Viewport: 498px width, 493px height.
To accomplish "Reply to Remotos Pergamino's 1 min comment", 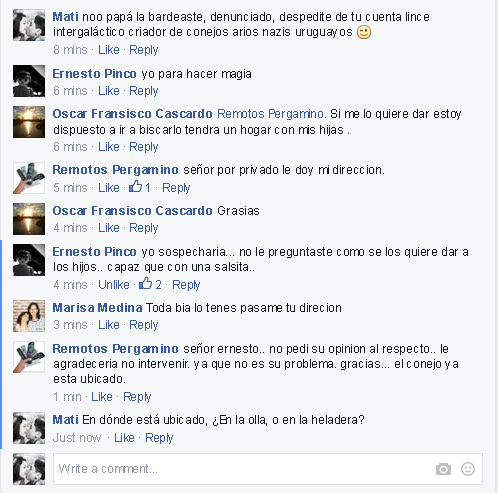I will click(137, 397).
